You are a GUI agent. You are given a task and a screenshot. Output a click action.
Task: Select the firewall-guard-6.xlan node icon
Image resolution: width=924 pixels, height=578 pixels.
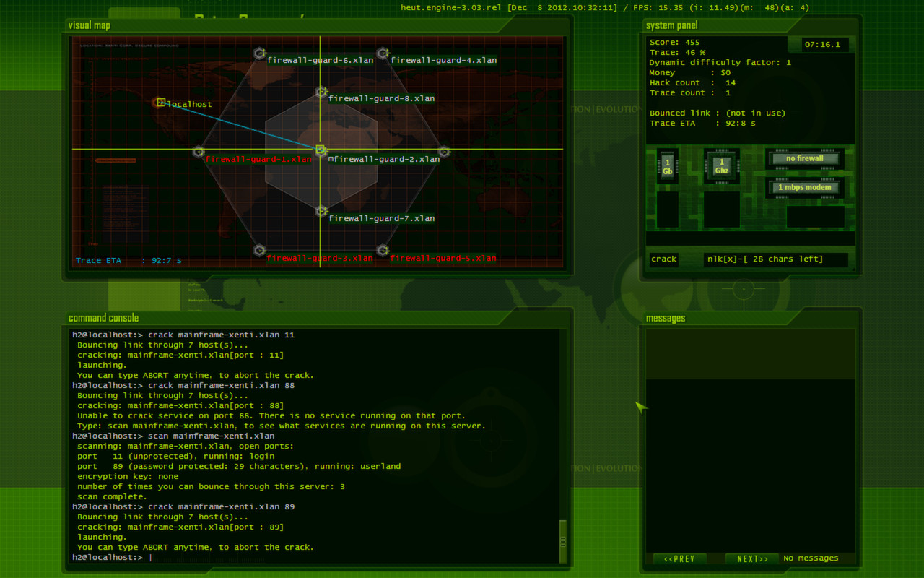[260, 52]
